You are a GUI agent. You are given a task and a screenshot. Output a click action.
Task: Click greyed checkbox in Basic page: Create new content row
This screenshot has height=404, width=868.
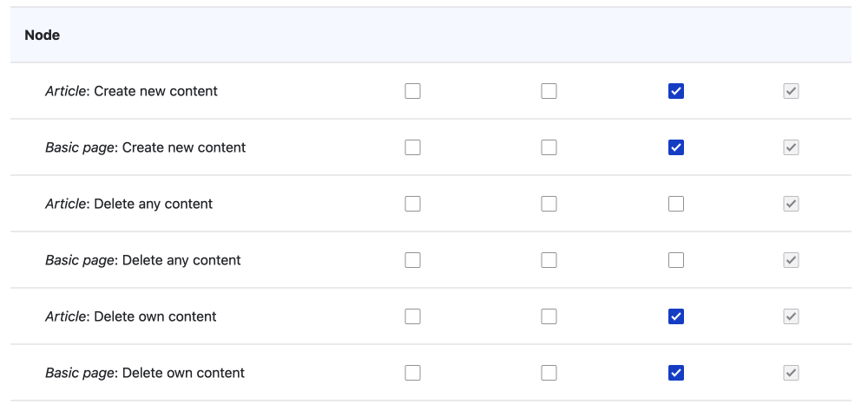click(791, 147)
